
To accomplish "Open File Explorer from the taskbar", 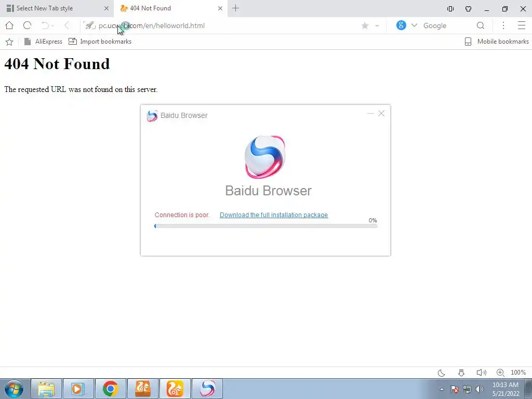I will [46, 389].
